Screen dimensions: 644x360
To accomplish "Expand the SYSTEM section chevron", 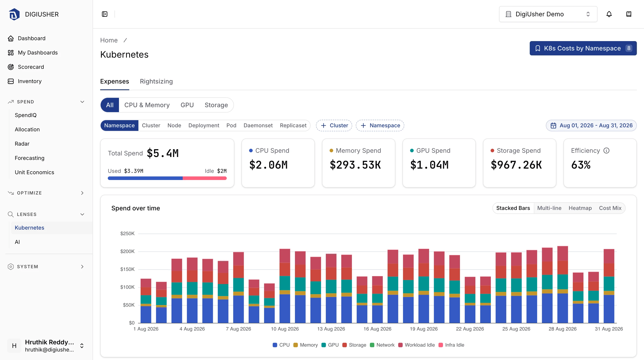I will click(x=82, y=267).
